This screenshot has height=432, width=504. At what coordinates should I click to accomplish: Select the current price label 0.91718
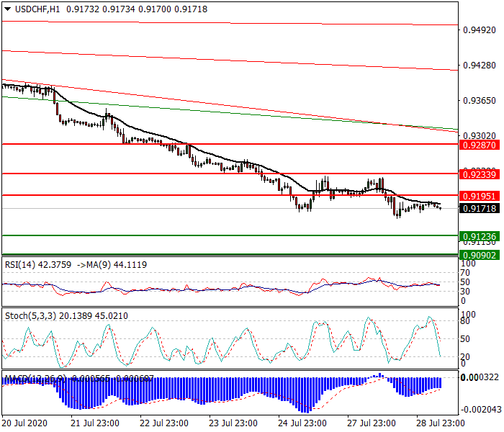coord(480,209)
